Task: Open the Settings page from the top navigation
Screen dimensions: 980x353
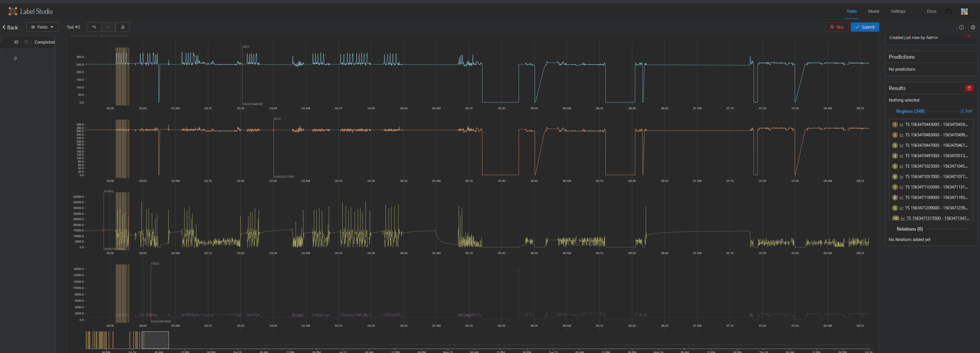Action: [897, 11]
